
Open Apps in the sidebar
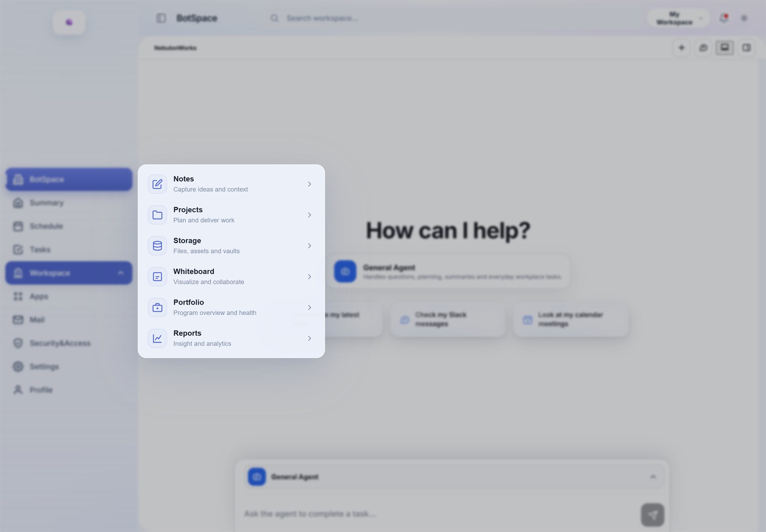(69, 297)
